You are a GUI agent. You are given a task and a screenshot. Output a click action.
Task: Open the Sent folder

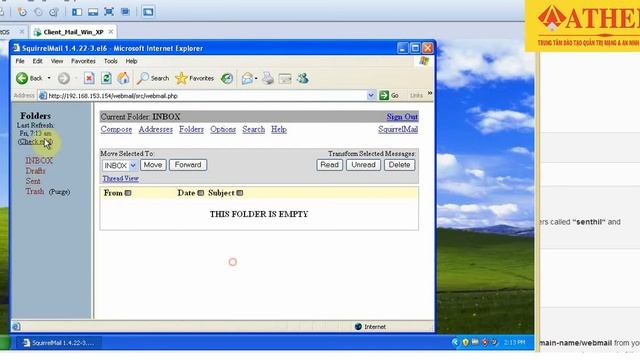click(33, 181)
